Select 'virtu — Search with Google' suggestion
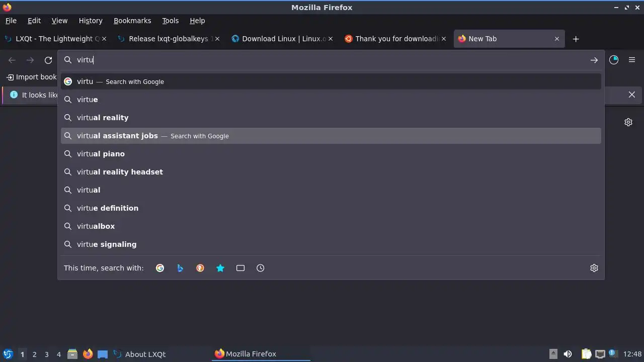This screenshot has height=362, width=644. pyautogui.click(x=331, y=81)
